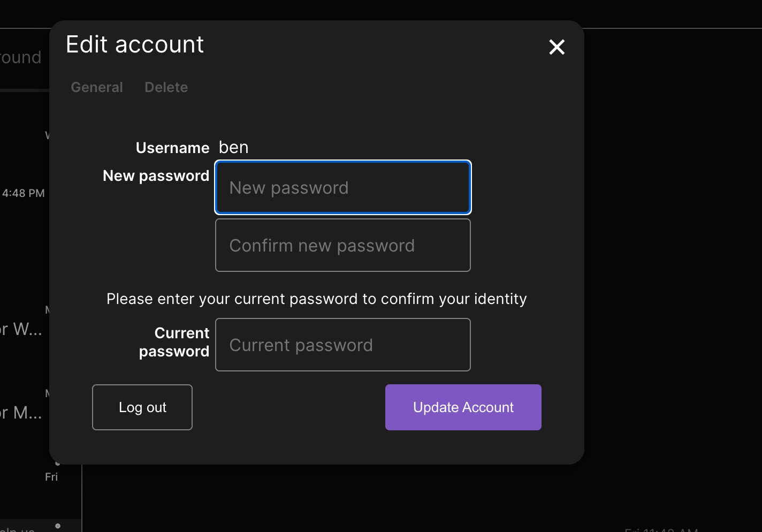762x532 pixels.
Task: Click the "Edit account" dialog heading
Action: pos(135,44)
